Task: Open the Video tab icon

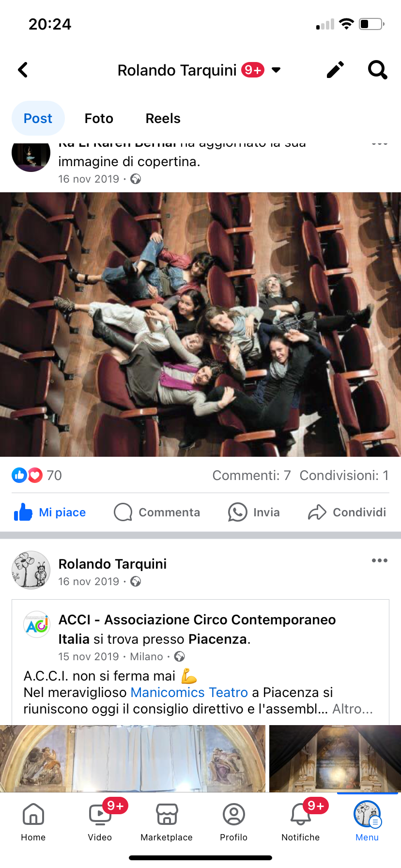Action: coord(100,814)
